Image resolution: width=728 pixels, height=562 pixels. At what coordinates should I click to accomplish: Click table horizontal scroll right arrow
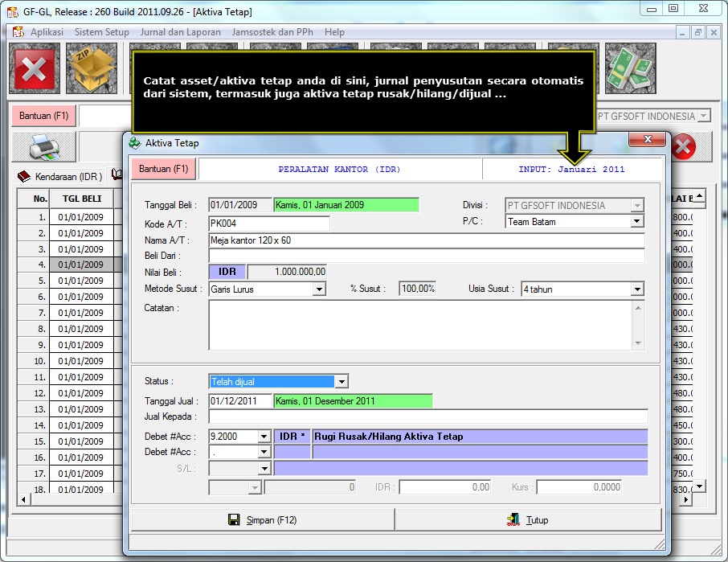coord(686,500)
